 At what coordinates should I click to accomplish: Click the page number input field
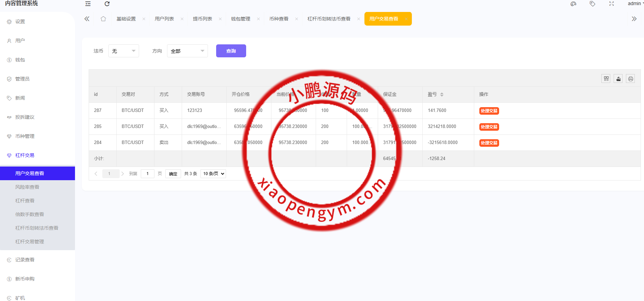point(148,174)
